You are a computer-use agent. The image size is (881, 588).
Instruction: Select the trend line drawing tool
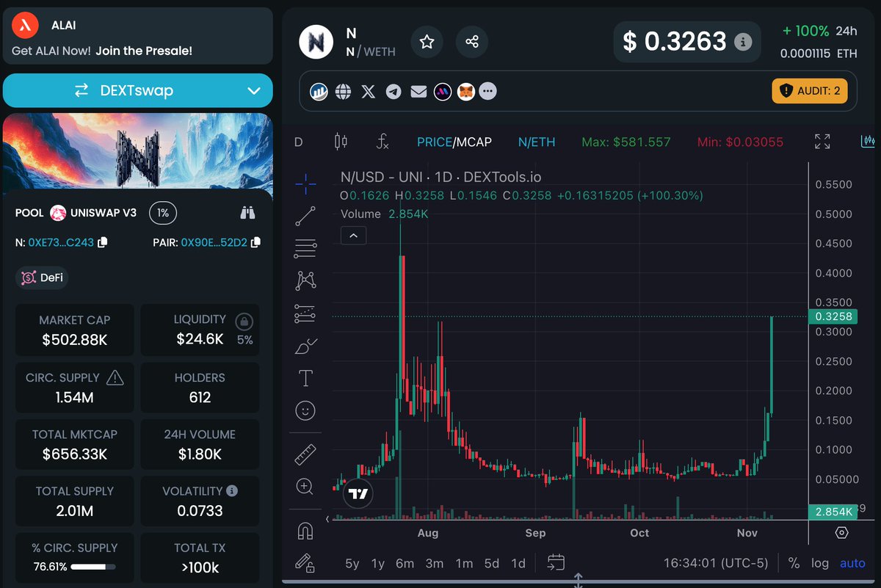pyautogui.click(x=305, y=217)
